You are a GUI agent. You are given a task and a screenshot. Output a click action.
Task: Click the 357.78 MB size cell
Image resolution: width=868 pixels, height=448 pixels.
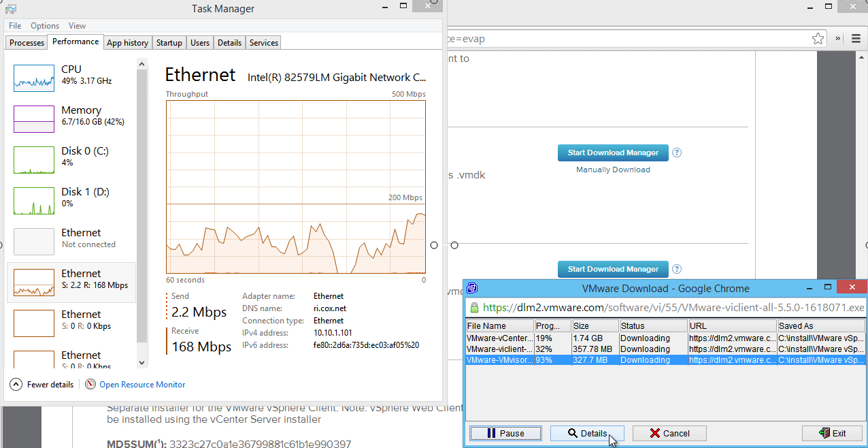[x=595, y=349]
